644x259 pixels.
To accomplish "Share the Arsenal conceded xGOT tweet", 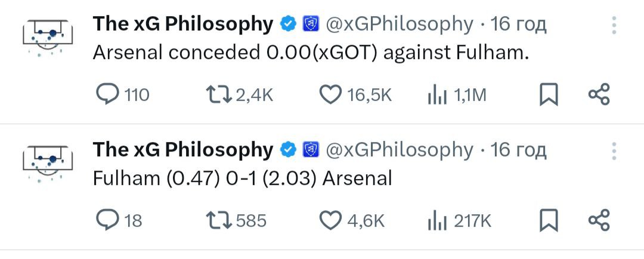I will click(x=599, y=94).
